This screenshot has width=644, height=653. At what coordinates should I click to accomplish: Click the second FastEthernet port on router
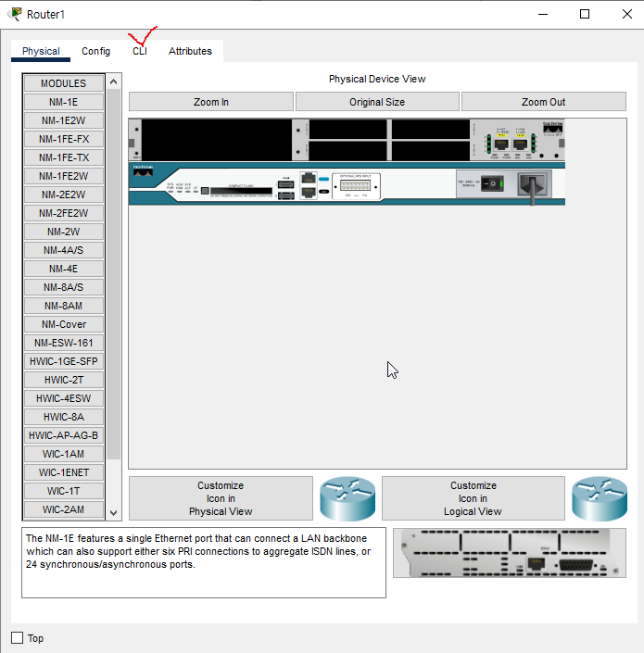520,144
